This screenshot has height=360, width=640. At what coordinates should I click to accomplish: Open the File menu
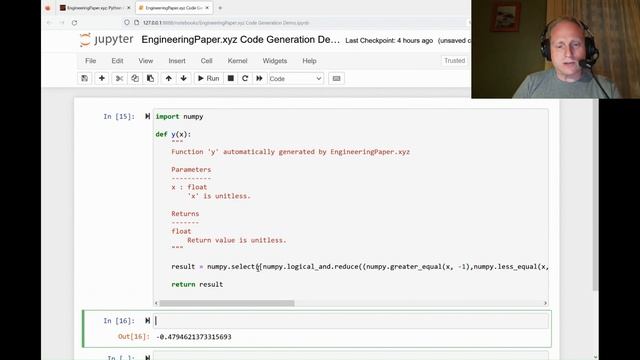pyautogui.click(x=91, y=61)
